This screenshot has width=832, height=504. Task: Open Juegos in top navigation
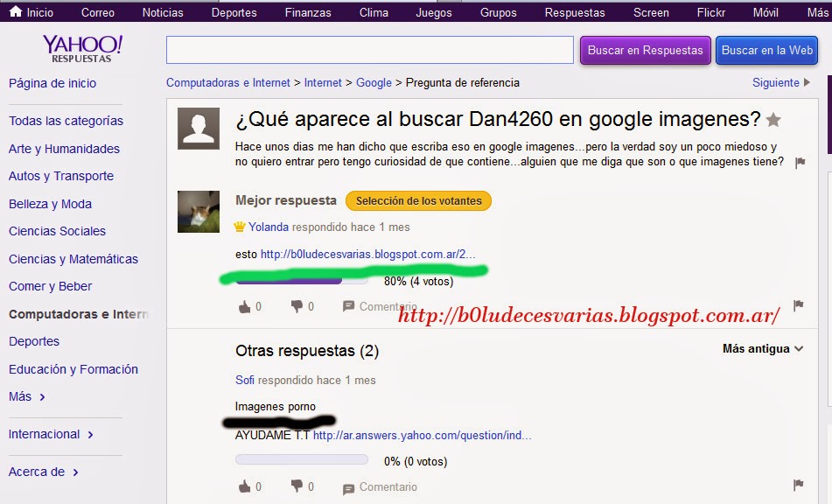point(434,12)
